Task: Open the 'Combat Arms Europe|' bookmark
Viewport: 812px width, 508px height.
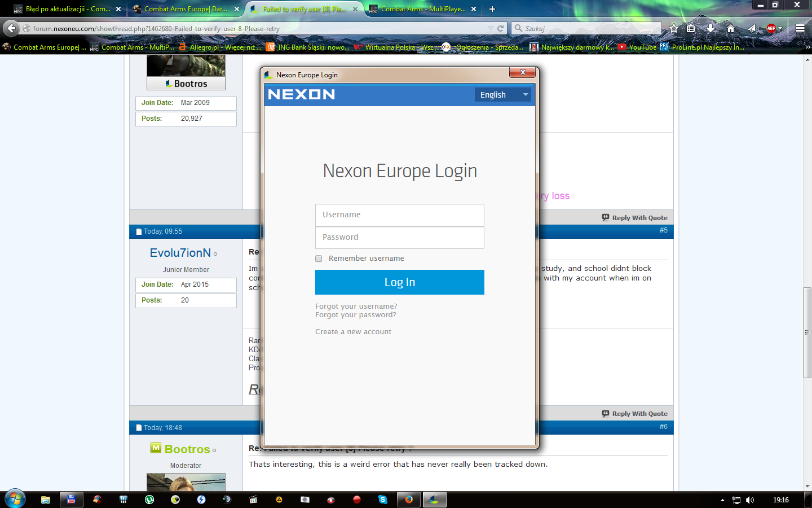Action: tap(45, 47)
